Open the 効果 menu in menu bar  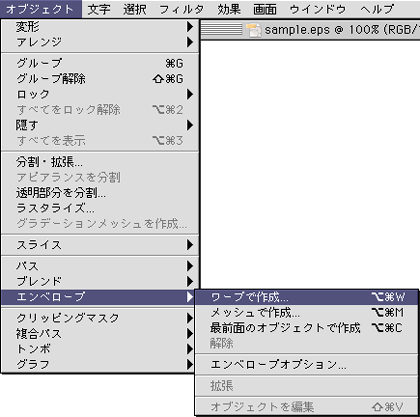229,9
